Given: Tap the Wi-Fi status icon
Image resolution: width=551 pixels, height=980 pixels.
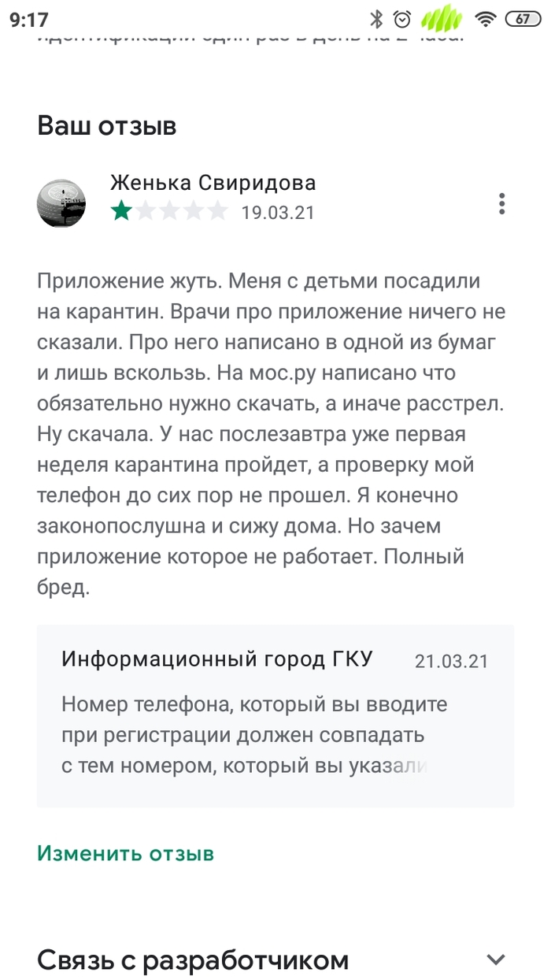Looking at the screenshot, I should (487, 19).
